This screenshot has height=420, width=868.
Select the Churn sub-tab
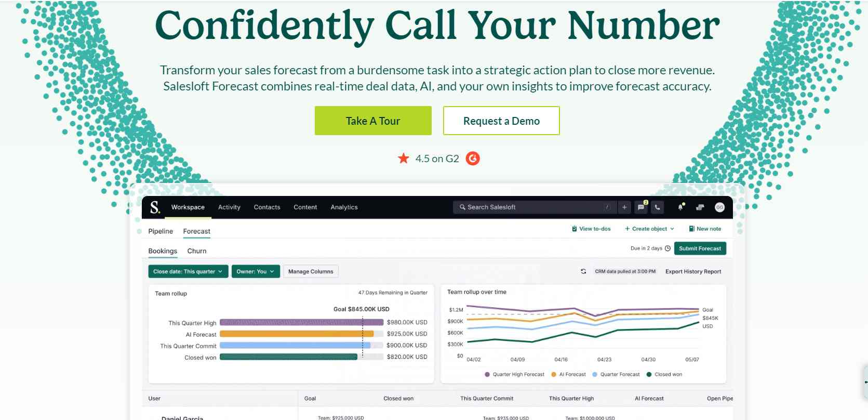[197, 251]
